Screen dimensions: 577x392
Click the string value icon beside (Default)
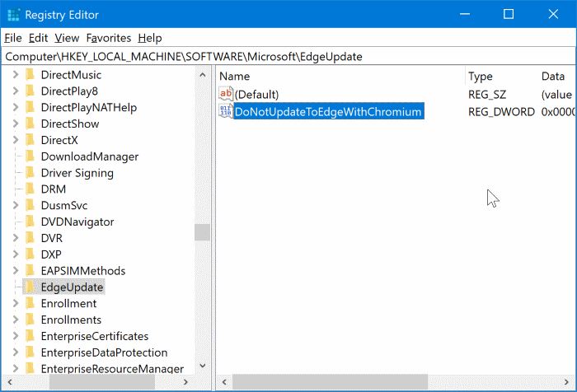point(226,94)
